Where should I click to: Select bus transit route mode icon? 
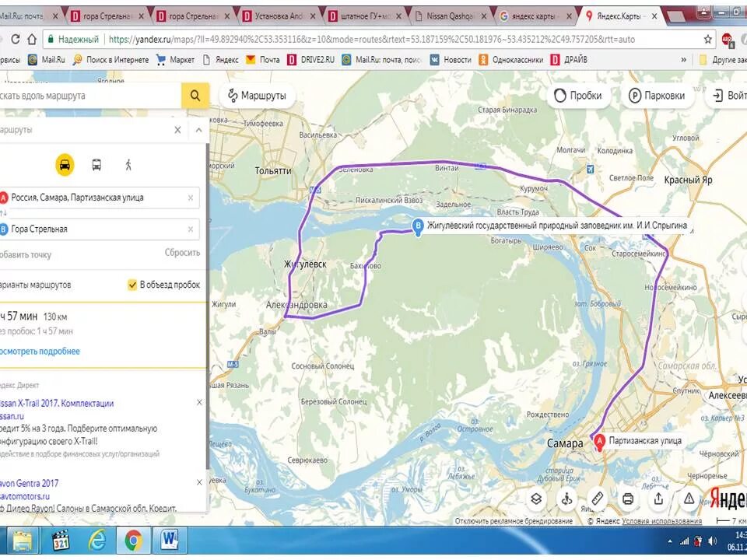click(96, 165)
